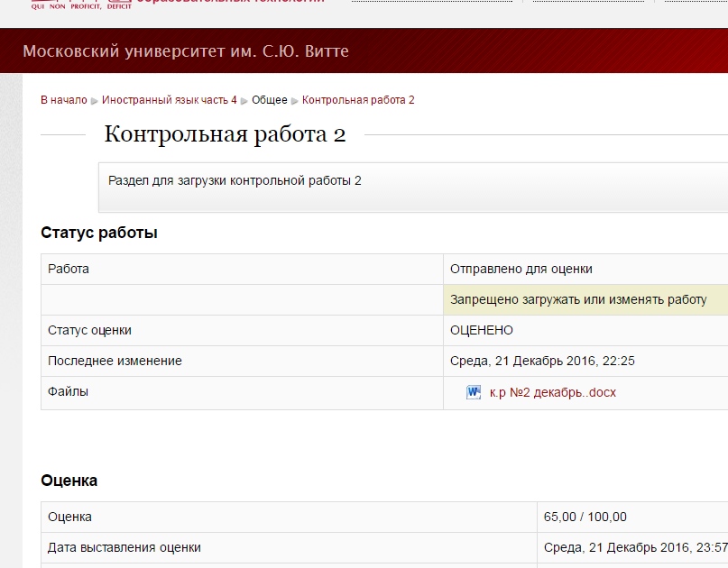The height and width of the screenshot is (568, 728).
Task: Click arrow icon before Общее breadcrumb
Action: (244, 100)
